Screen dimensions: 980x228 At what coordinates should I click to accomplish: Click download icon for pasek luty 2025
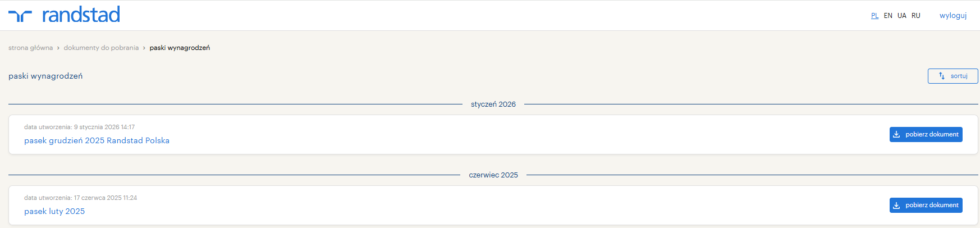click(896, 205)
